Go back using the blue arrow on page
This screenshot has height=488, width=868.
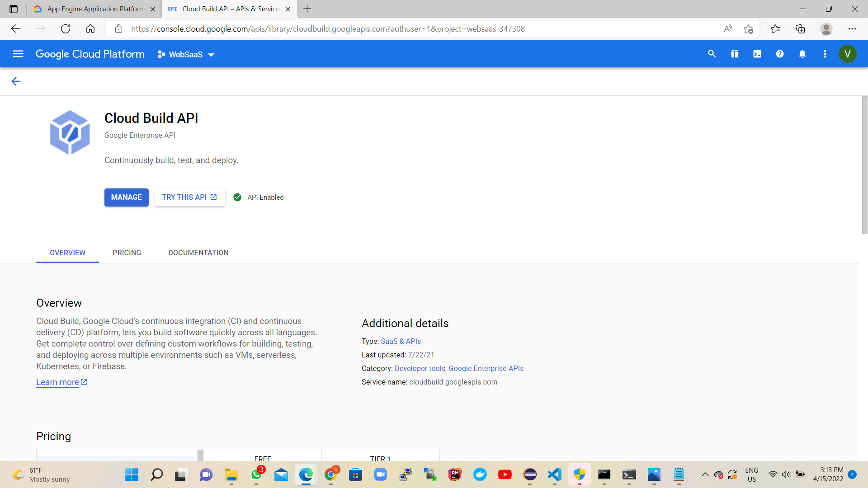tap(16, 81)
